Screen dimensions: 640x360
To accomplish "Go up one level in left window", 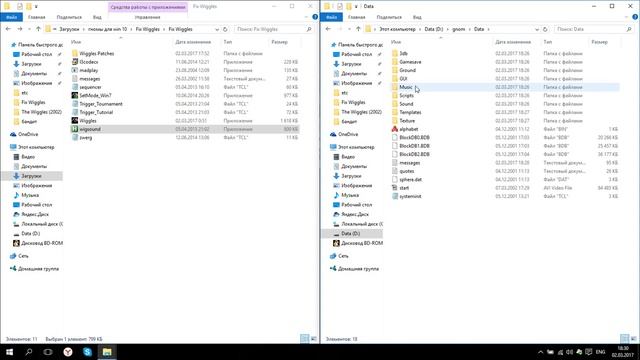I will [x=38, y=29].
